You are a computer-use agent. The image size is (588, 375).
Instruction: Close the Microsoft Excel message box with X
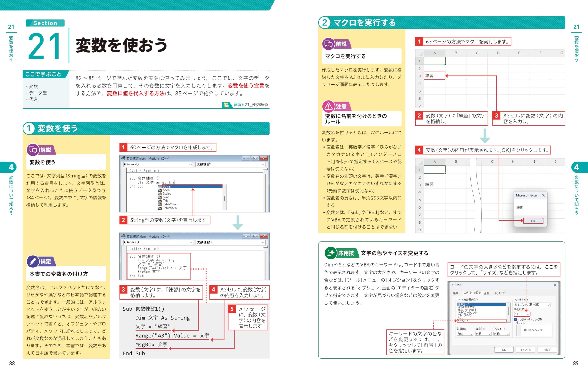pyautogui.click(x=543, y=195)
